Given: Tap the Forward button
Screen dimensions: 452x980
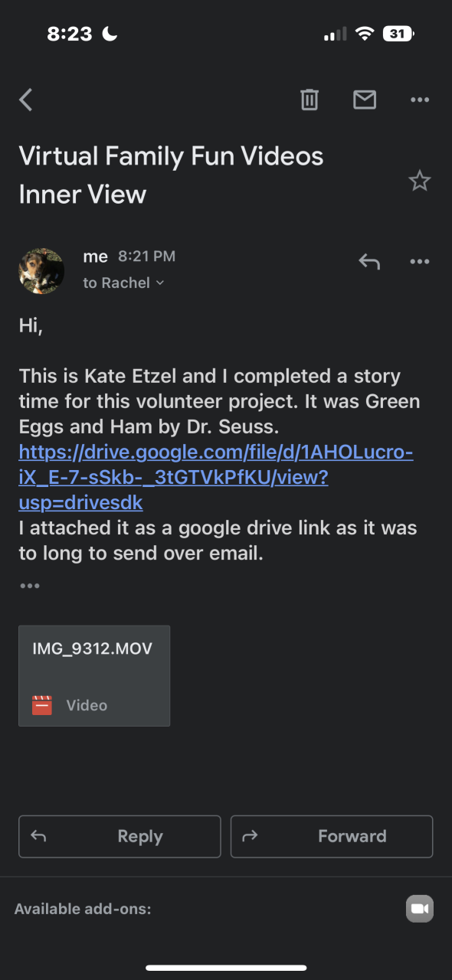Looking at the screenshot, I should click(x=332, y=836).
